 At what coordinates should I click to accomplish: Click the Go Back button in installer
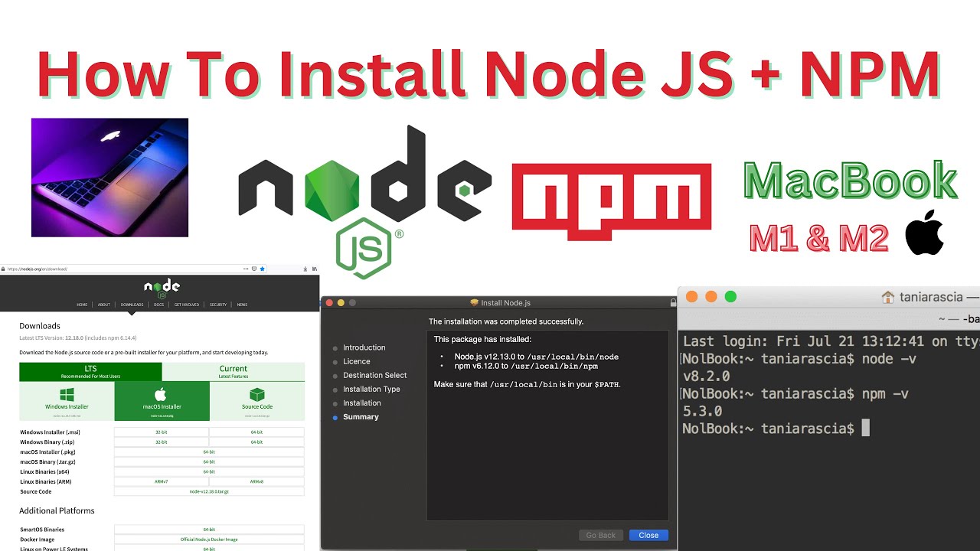pos(600,535)
